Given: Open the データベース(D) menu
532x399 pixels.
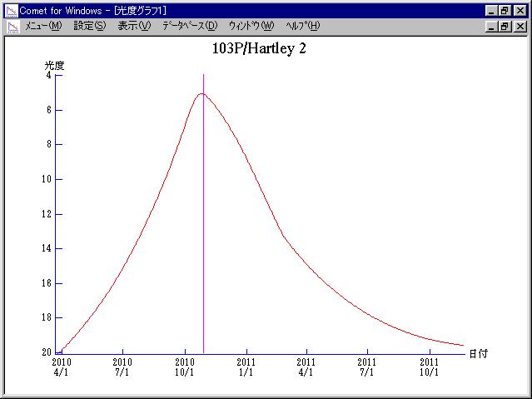Looking at the screenshot, I should coord(190,26).
